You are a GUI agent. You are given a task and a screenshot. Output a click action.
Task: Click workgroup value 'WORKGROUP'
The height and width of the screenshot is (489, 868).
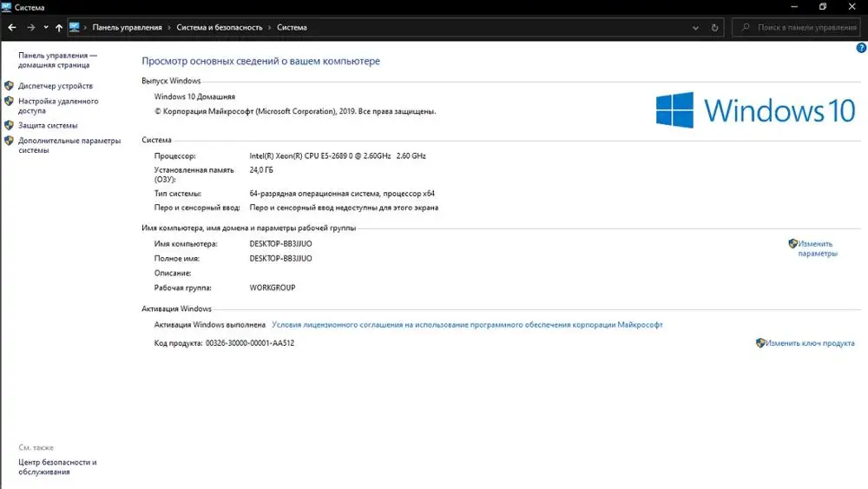point(273,288)
